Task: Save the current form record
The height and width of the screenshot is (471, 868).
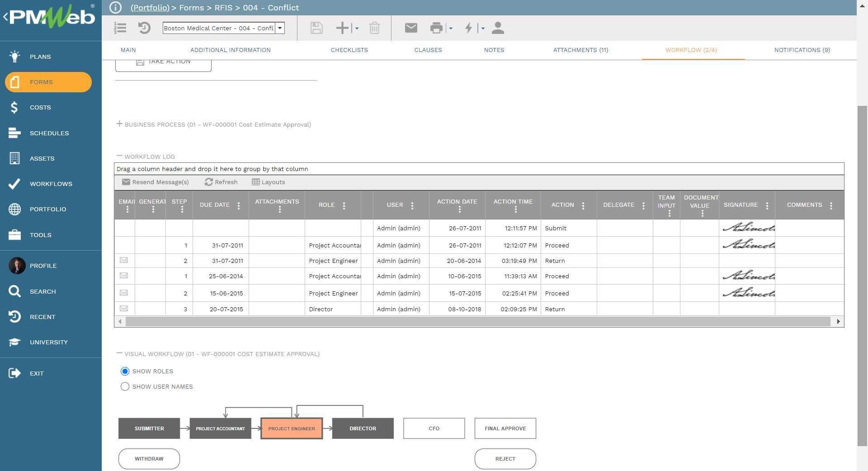Action: point(316,28)
